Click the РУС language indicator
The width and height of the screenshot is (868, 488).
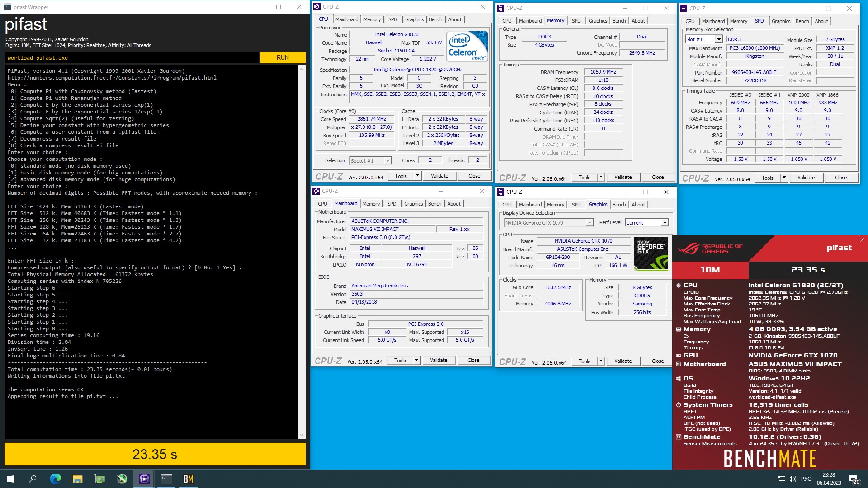(x=806, y=479)
